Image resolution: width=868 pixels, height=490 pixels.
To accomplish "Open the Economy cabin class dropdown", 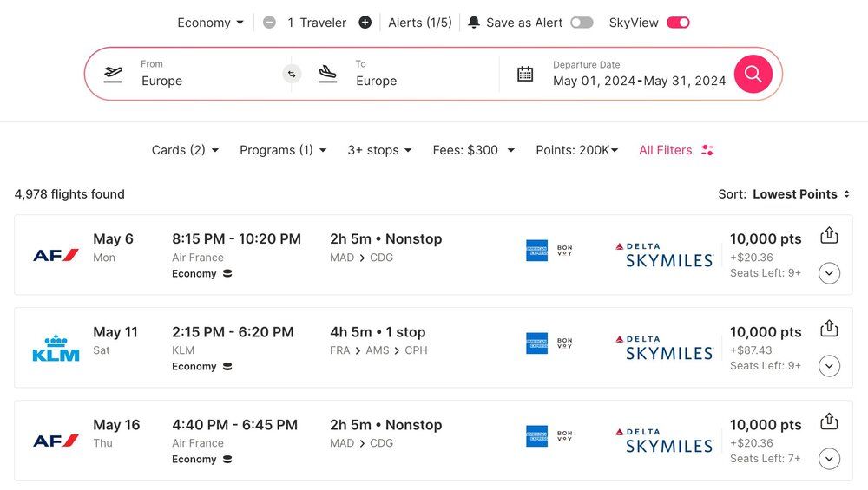I will [x=211, y=23].
